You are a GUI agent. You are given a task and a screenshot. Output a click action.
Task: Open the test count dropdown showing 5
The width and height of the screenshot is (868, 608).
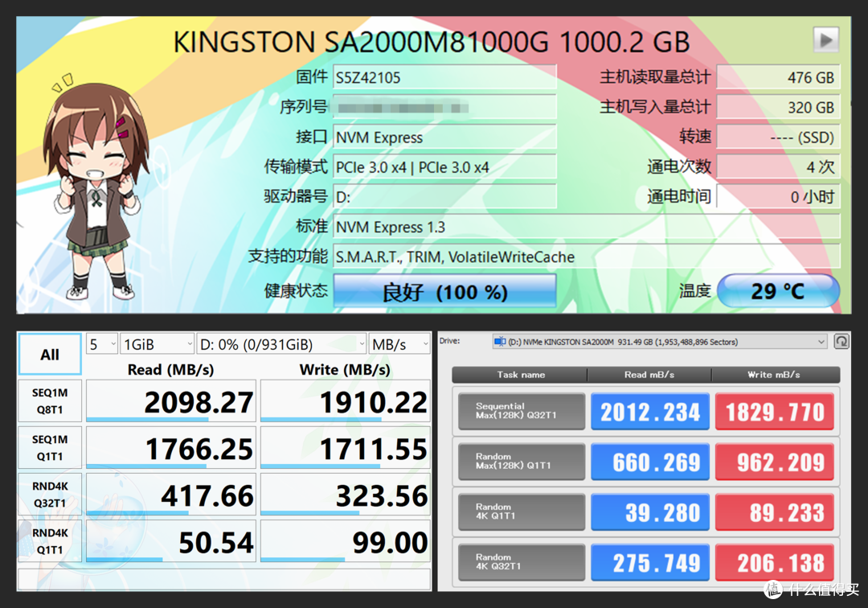pyautogui.click(x=100, y=343)
